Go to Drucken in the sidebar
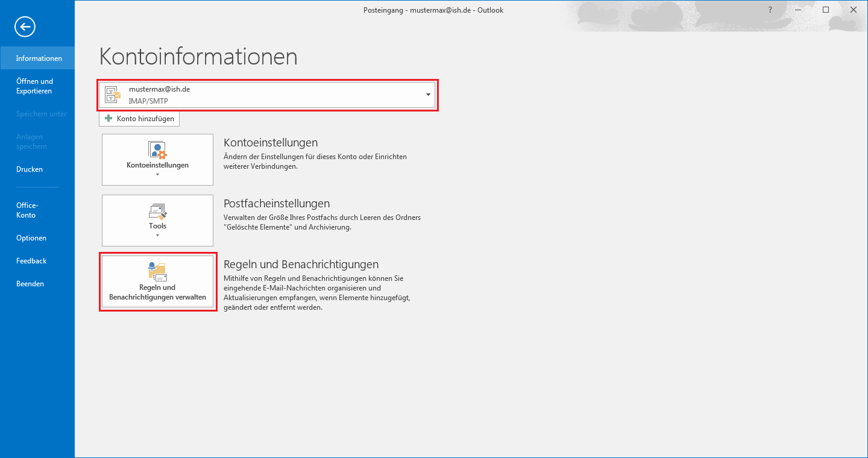 click(x=30, y=169)
